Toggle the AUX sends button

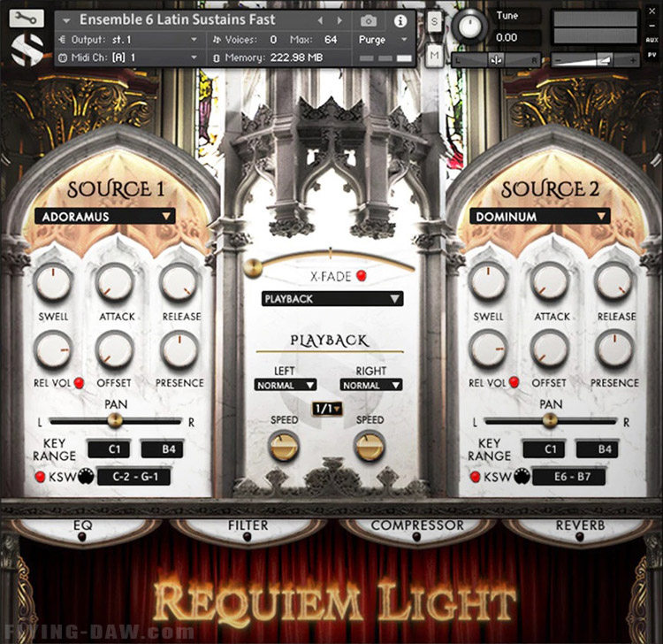click(652, 40)
